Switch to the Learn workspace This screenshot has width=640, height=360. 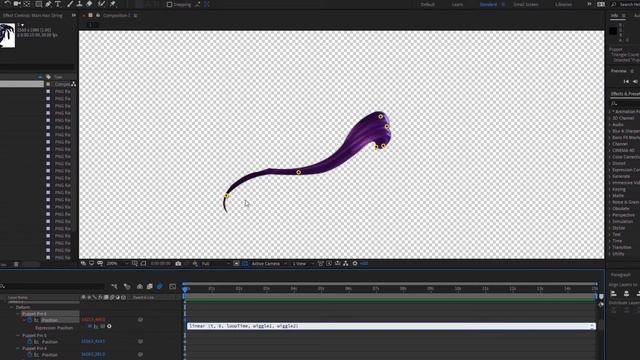[x=457, y=4]
